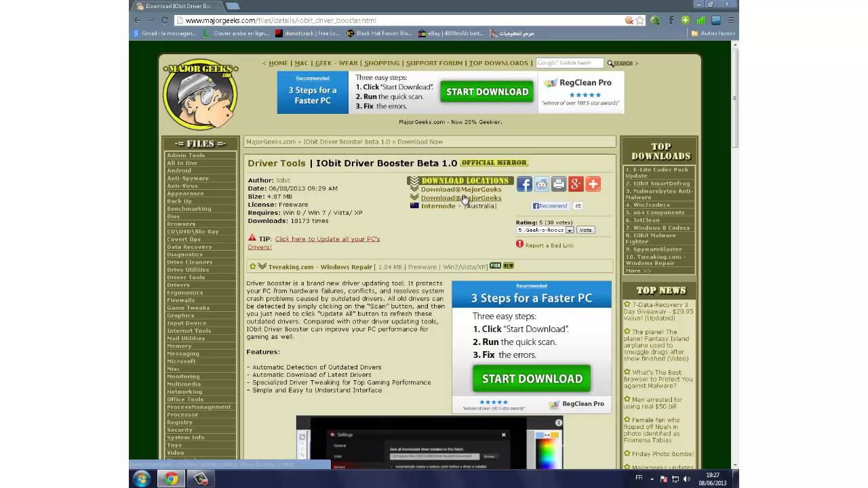Click the Australia flag mirror icon
868x488 pixels.
pyautogui.click(x=414, y=206)
